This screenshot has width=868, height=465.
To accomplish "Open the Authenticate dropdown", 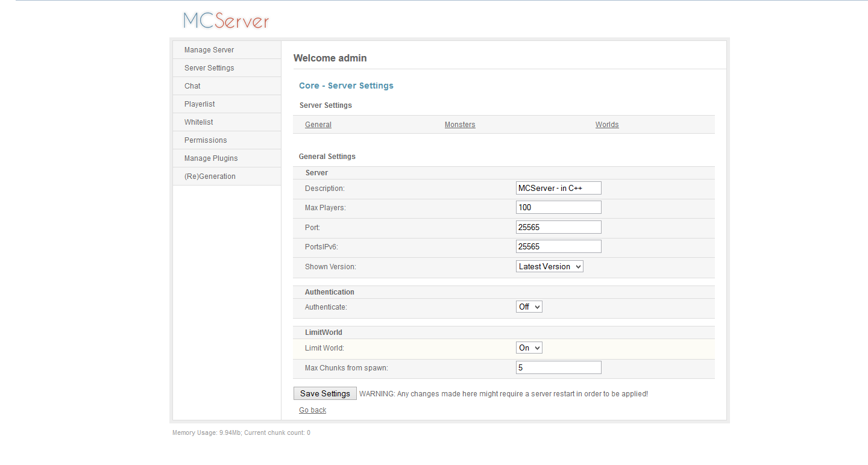I will coord(529,307).
